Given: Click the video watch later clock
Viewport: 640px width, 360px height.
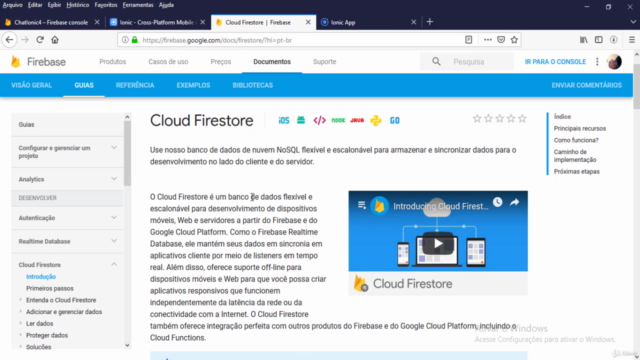Looking at the screenshot, I should point(497,202).
